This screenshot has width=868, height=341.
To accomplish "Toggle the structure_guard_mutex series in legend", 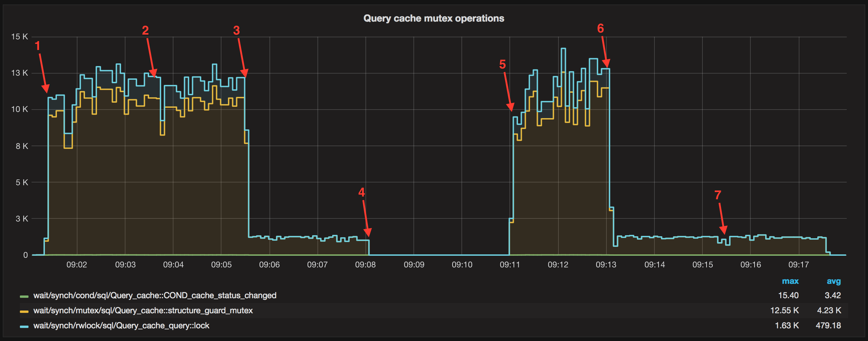I will click(143, 311).
